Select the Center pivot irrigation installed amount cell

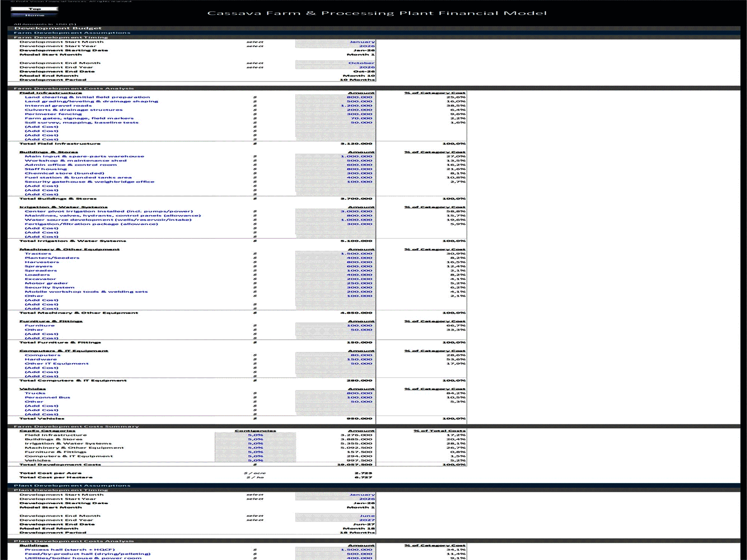pyautogui.click(x=335, y=212)
